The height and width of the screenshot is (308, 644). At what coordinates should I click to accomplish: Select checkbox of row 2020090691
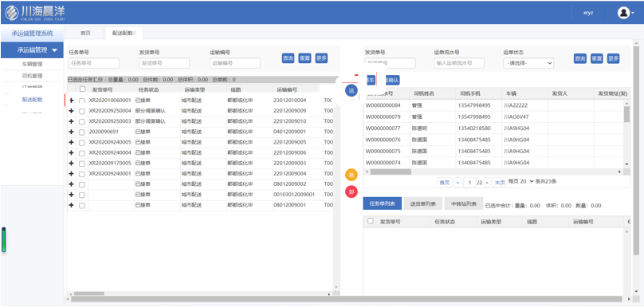pyautogui.click(x=82, y=132)
